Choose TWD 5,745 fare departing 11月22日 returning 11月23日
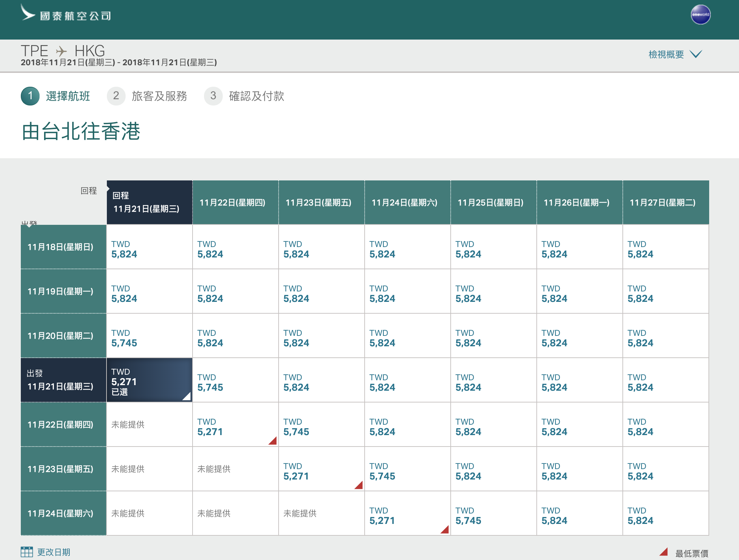739x560 pixels. (x=322, y=424)
